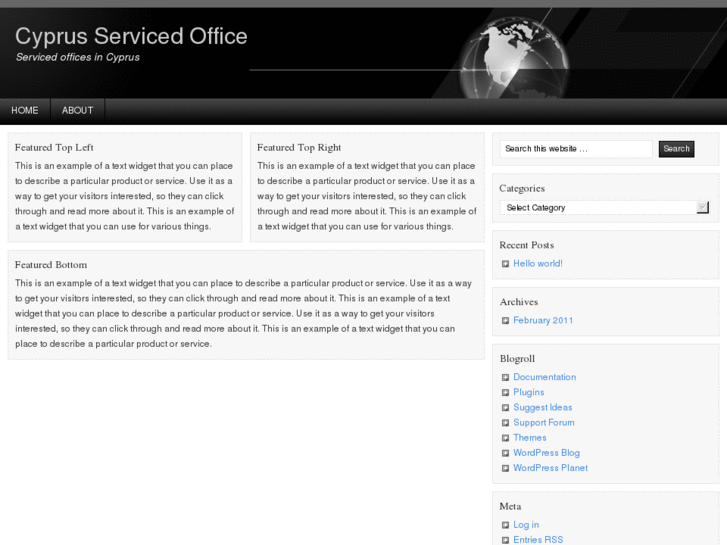Click the Recent Posts widget heading
This screenshot has height=545, width=727.
(527, 245)
